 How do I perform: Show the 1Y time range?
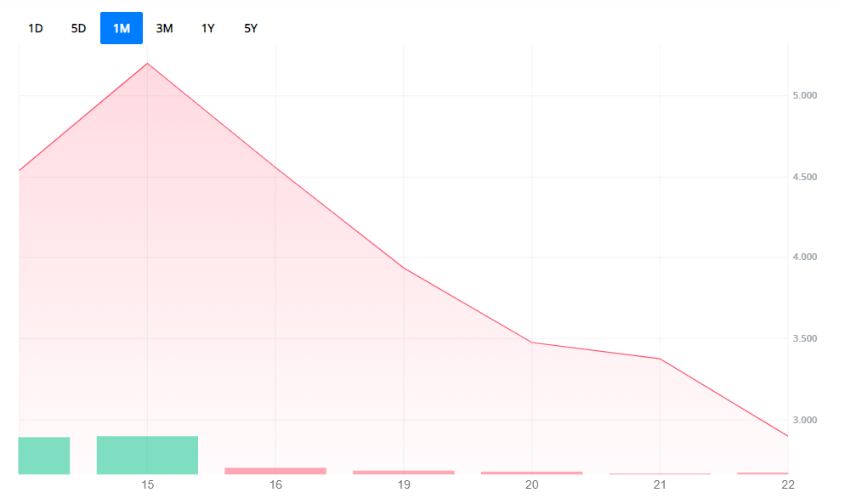[x=207, y=28]
